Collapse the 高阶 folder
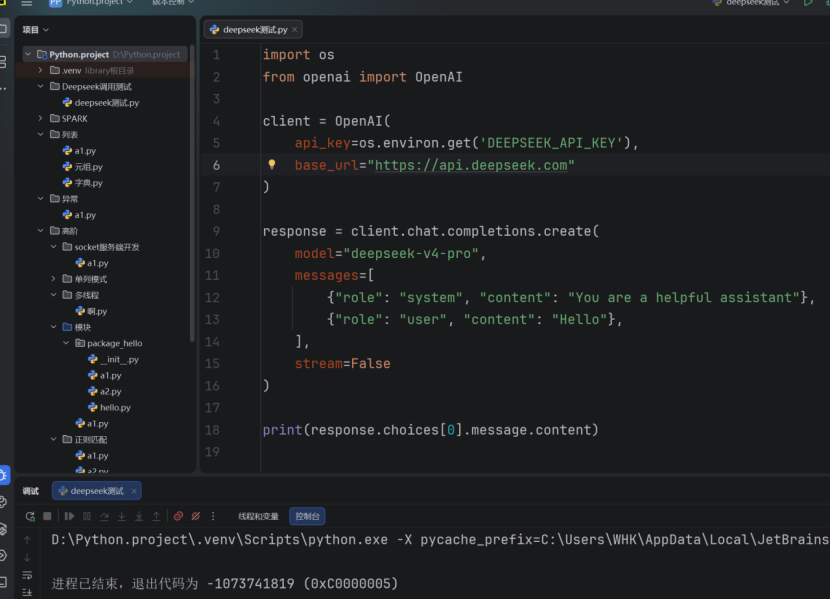This screenshot has height=599, width=830. [41, 231]
